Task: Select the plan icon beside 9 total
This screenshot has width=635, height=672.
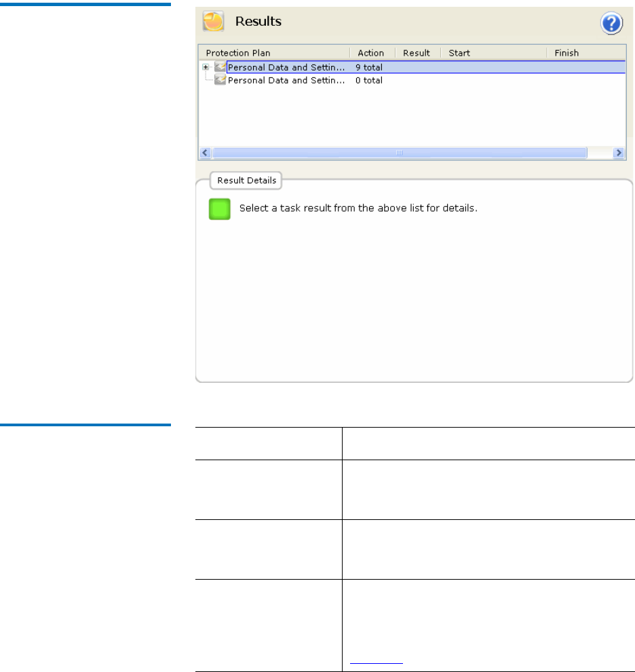Action: click(220, 67)
